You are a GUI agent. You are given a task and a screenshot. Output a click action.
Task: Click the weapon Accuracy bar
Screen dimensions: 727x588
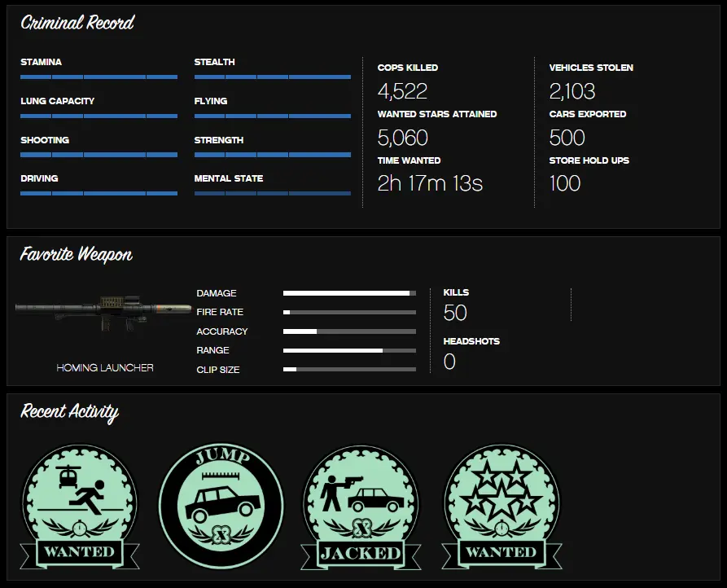(x=349, y=331)
